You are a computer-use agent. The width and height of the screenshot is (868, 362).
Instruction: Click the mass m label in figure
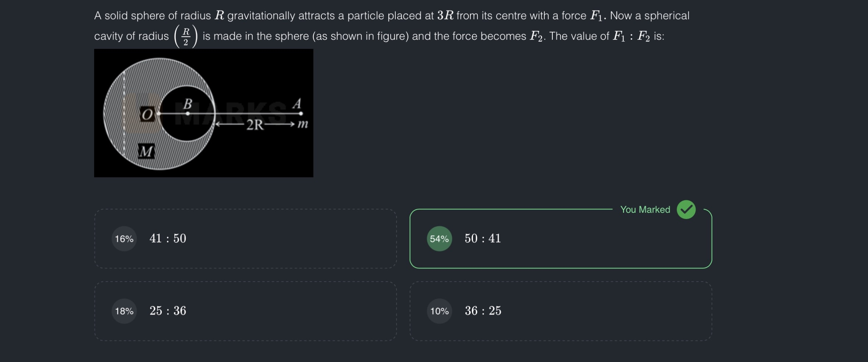pos(302,124)
